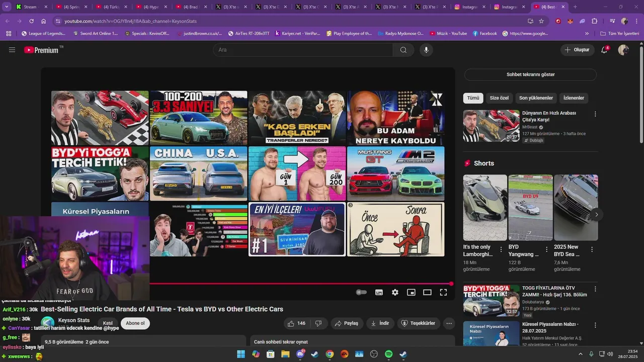
Task: Show hidden system tray icons
Action: point(580,354)
